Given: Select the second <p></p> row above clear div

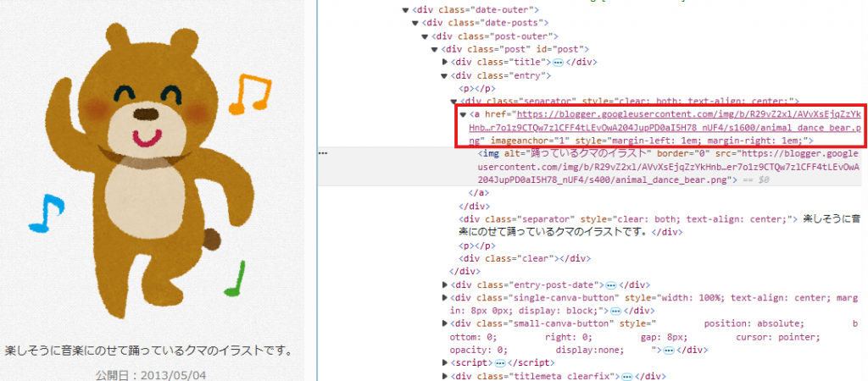Looking at the screenshot, I should coord(476,246).
